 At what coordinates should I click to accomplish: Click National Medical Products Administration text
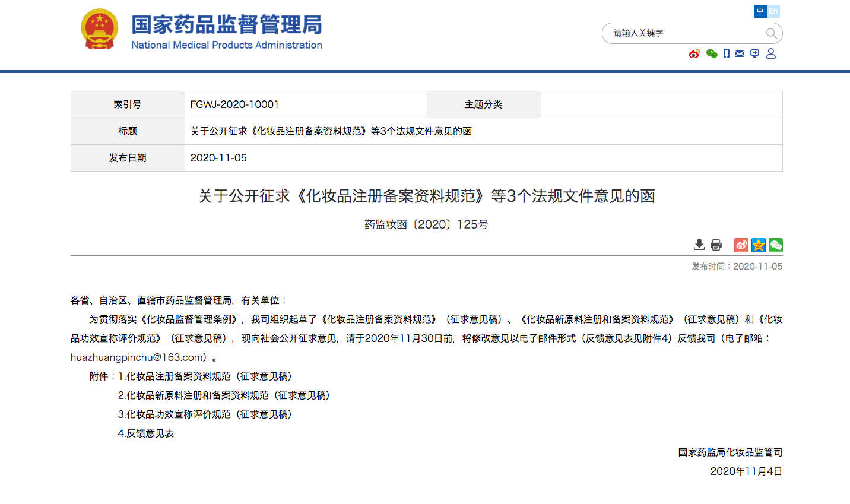click(x=227, y=45)
